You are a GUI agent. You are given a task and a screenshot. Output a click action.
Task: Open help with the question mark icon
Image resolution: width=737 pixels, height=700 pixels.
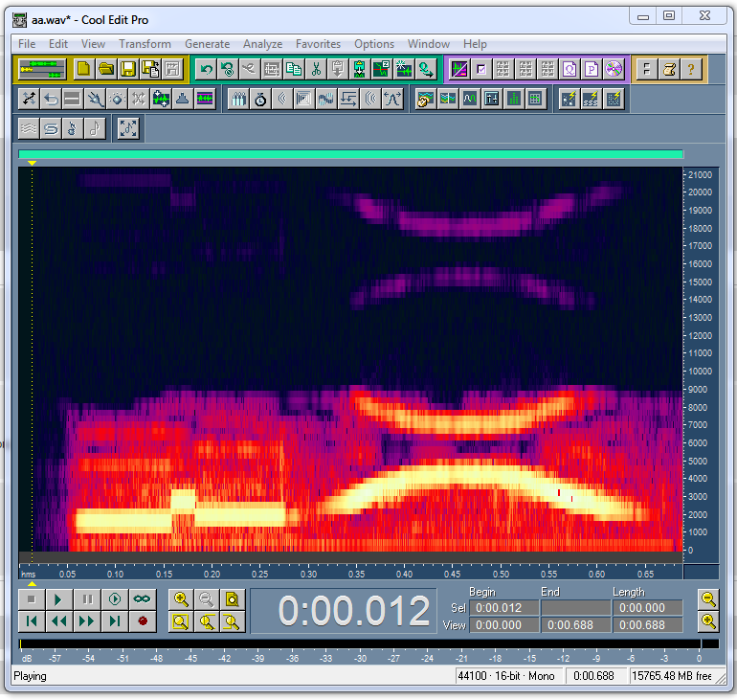tap(692, 69)
